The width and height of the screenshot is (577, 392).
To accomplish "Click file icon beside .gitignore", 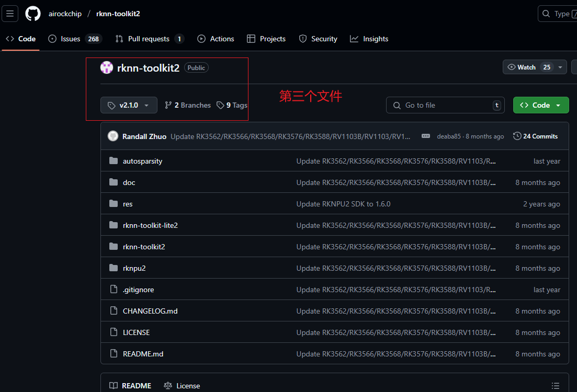I will click(114, 290).
